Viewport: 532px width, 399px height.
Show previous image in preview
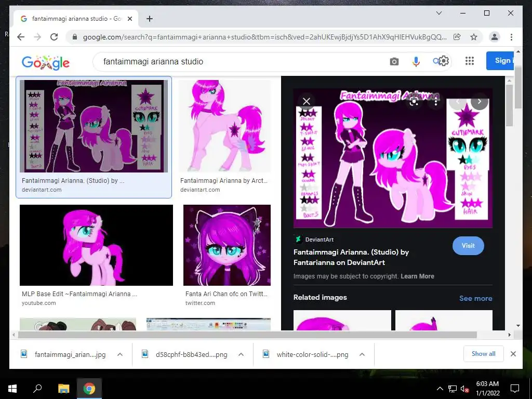[x=457, y=101]
